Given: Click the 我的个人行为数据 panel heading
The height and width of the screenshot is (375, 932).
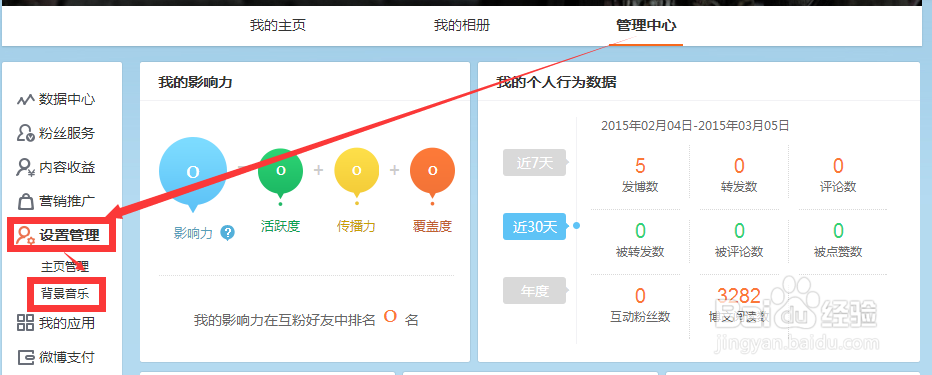Looking at the screenshot, I should coord(556,83).
